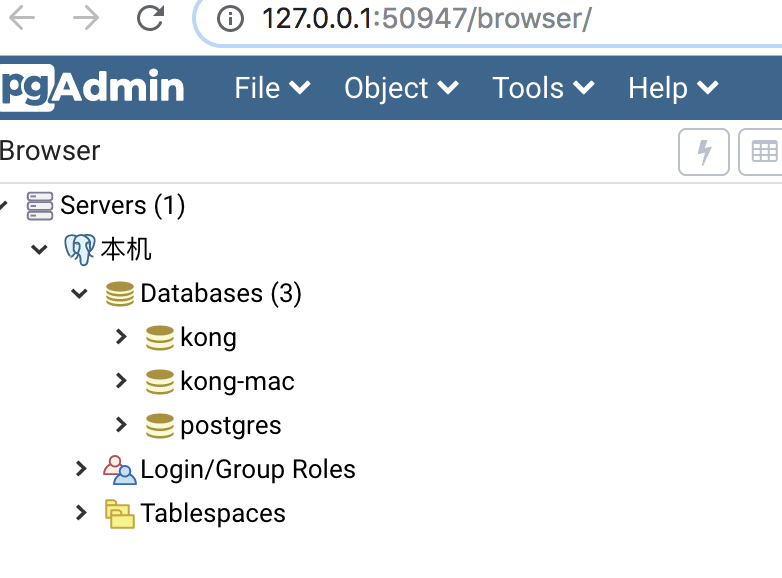Viewport: 782px width, 578px height.
Task: Click the View Data table grid button
Action: click(762, 152)
